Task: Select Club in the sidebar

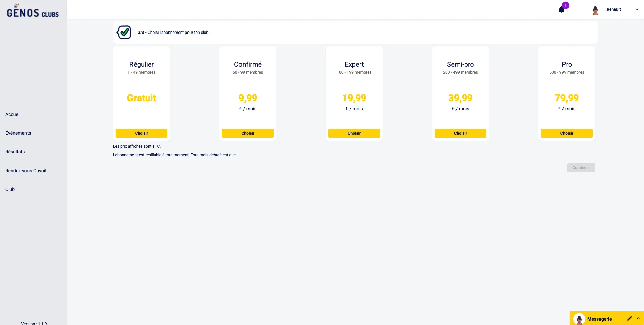Action: [x=10, y=189]
